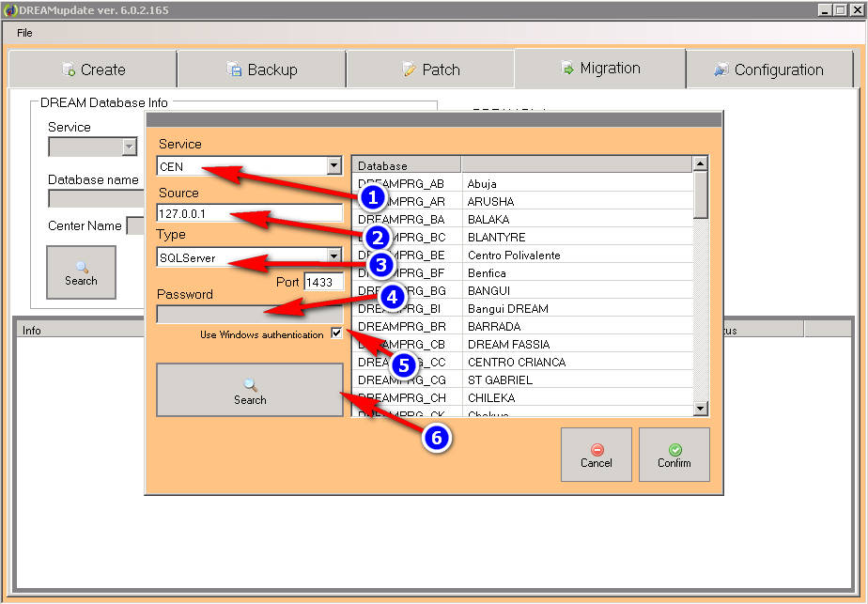Select the CENTRO CRIANCA row

click(522, 362)
